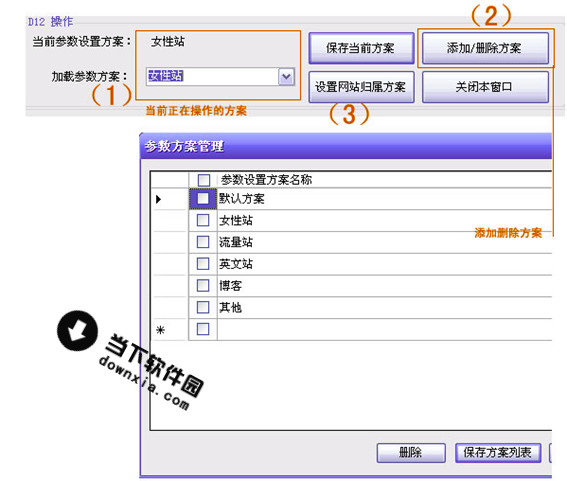Screen dimensions: 567x481
Task: Select the 流量站 name cell
Action: pos(384,242)
